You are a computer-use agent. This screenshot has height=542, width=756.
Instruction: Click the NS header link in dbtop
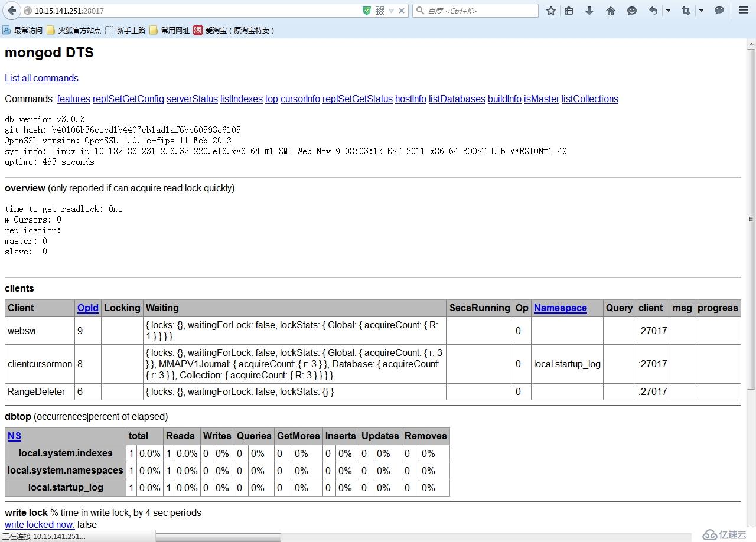coord(14,436)
